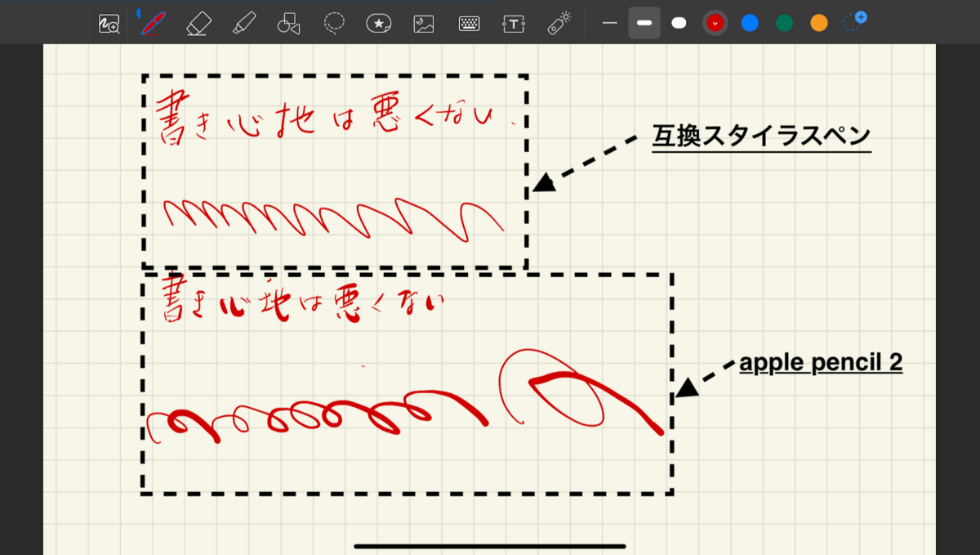Open the Stickers/Elements tool
Screen dimensions: 980x555
[x=380, y=22]
